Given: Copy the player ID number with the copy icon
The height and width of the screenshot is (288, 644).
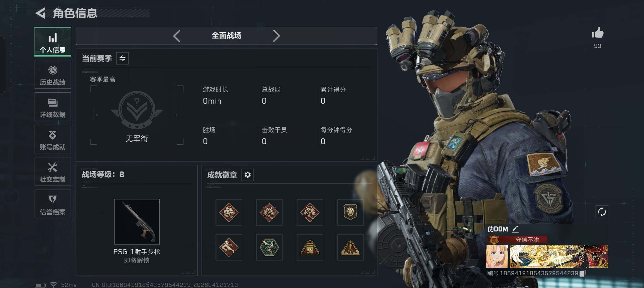Looking at the screenshot, I should pos(583,273).
